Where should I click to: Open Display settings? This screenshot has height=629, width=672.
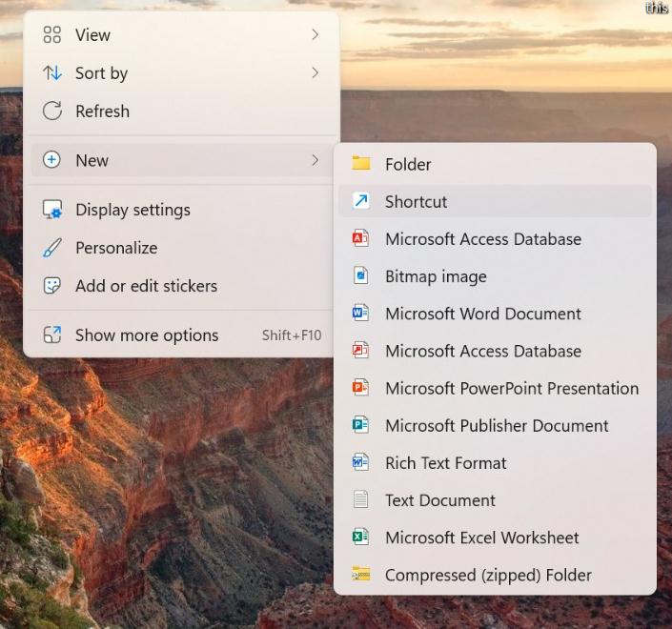tap(132, 210)
